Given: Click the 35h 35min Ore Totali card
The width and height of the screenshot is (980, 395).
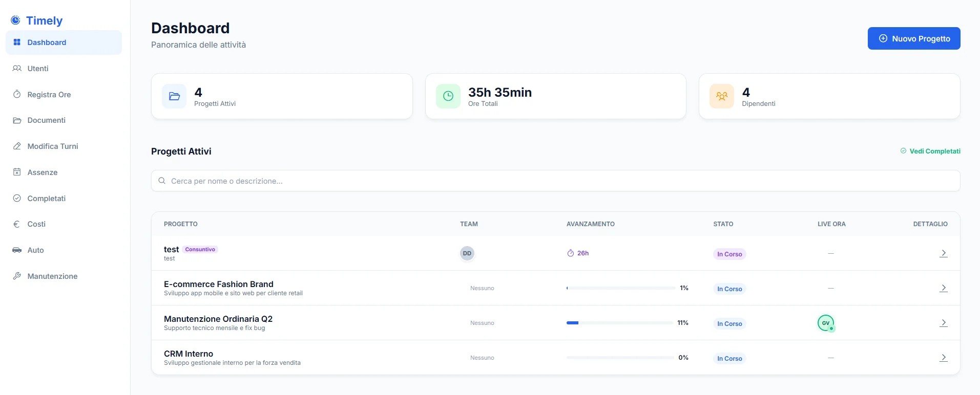Looking at the screenshot, I should point(555,96).
